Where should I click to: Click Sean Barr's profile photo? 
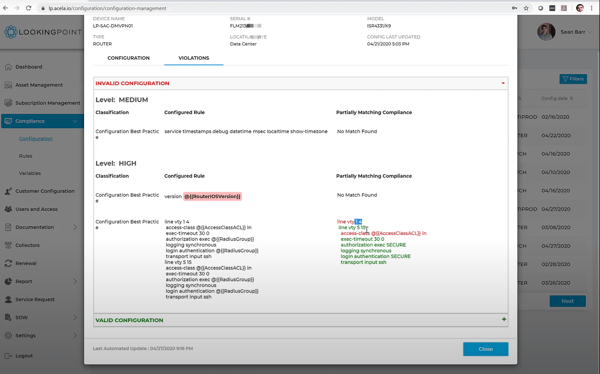tap(546, 32)
